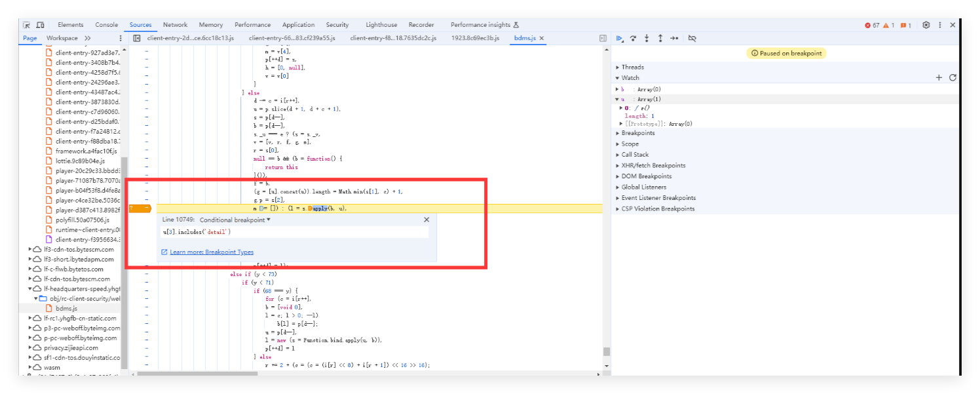Switch to the Elements tab
980x394 pixels.
coord(71,25)
